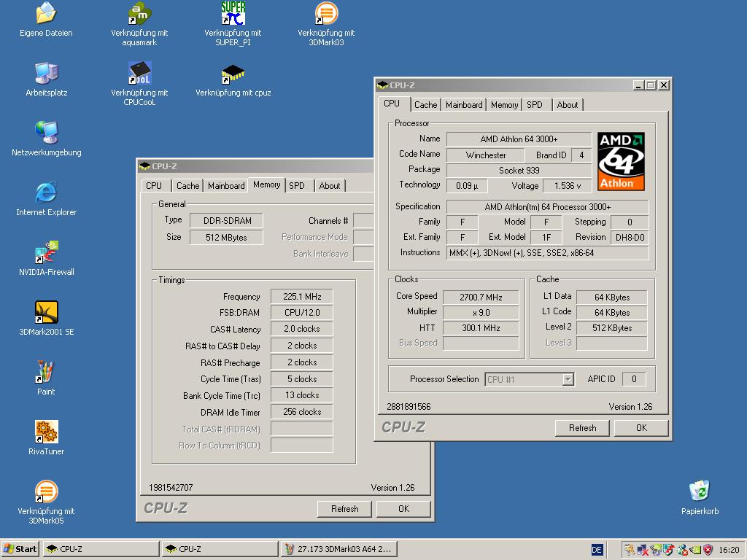The width and height of the screenshot is (747, 560).
Task: Click OK in the Memory CPU-Z window
Action: pyautogui.click(x=403, y=508)
